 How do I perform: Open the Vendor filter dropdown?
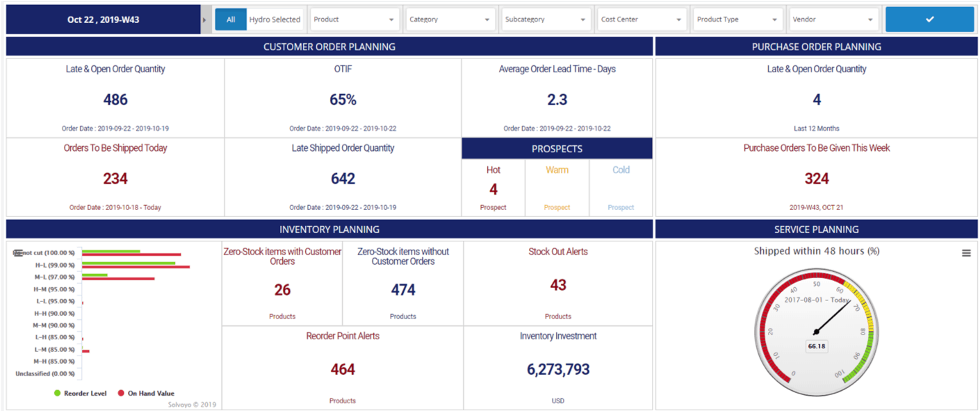[833, 19]
